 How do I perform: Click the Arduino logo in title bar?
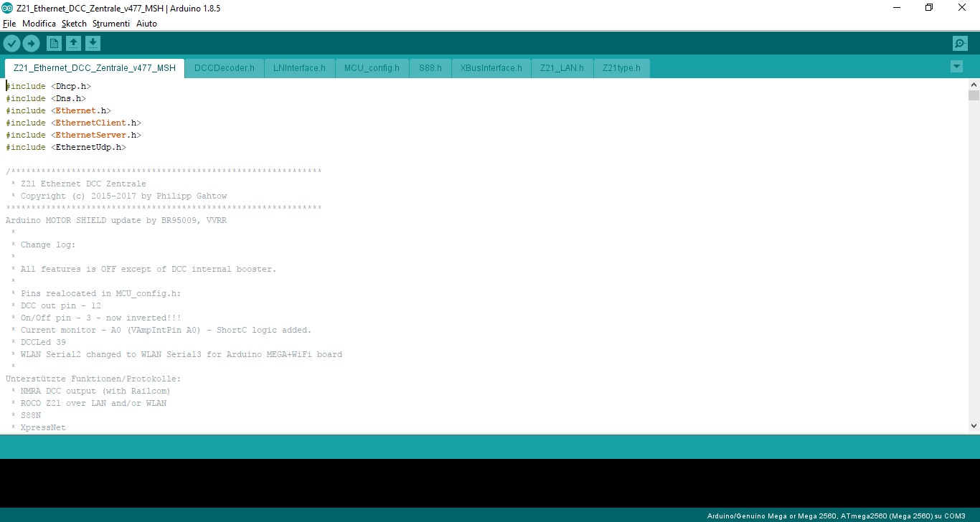[x=8, y=8]
